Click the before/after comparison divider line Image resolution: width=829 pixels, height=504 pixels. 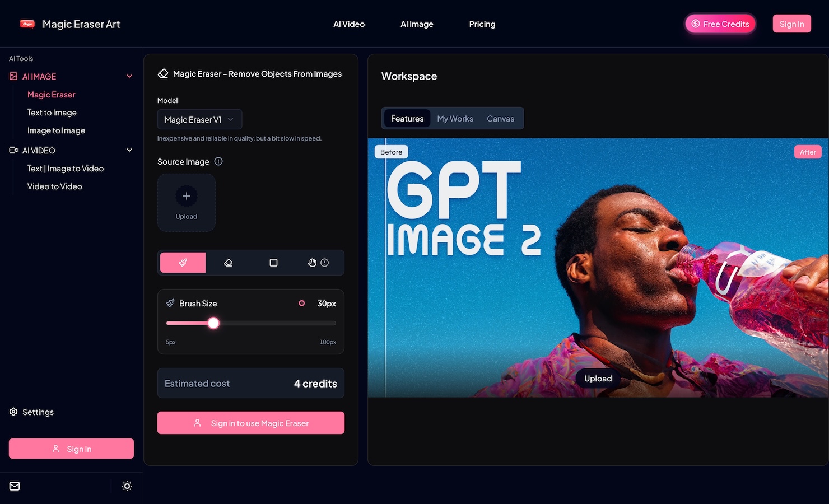tap(385, 268)
